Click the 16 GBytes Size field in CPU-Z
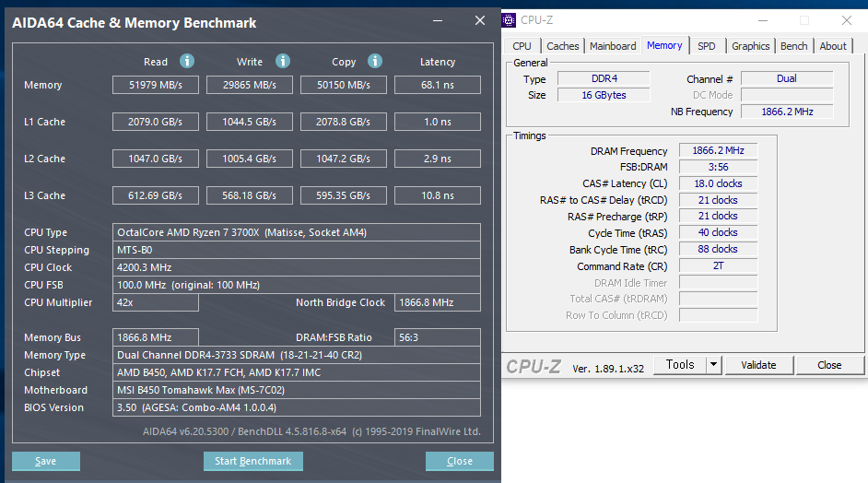Screen dimensions: 868x483 tap(604, 95)
